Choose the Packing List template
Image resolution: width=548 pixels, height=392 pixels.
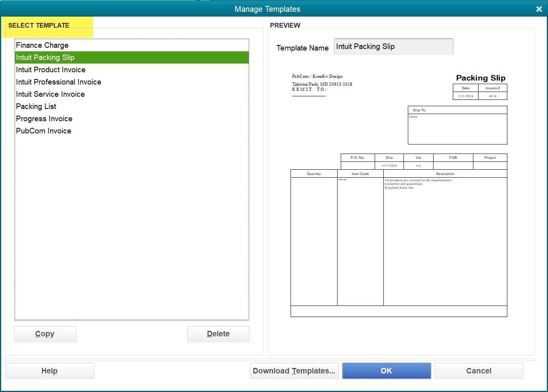pyautogui.click(x=132, y=107)
